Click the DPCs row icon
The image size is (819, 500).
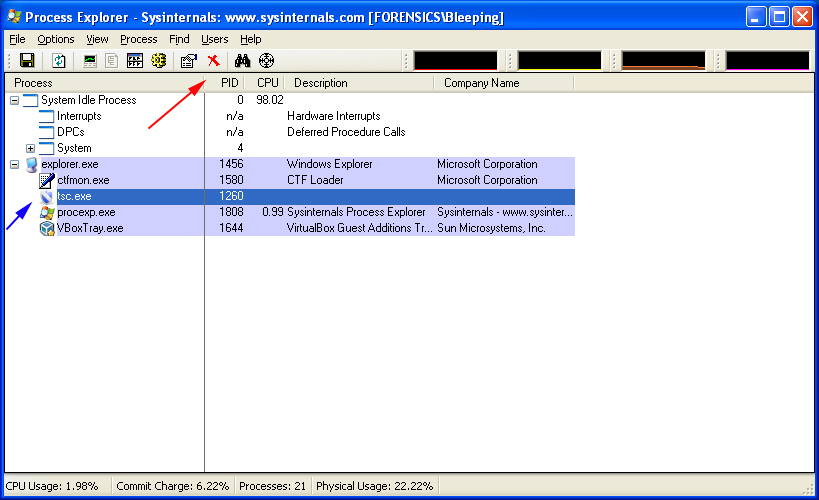[x=46, y=132]
